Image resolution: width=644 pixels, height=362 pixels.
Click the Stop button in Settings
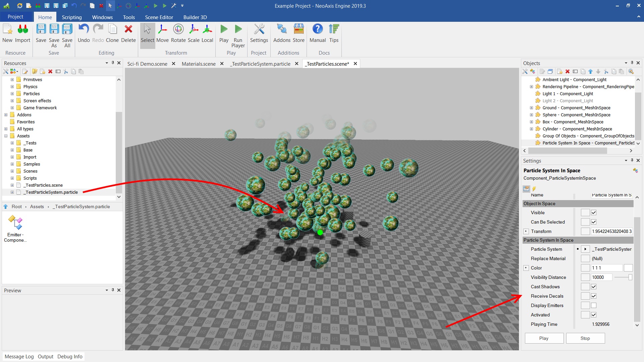(585, 338)
